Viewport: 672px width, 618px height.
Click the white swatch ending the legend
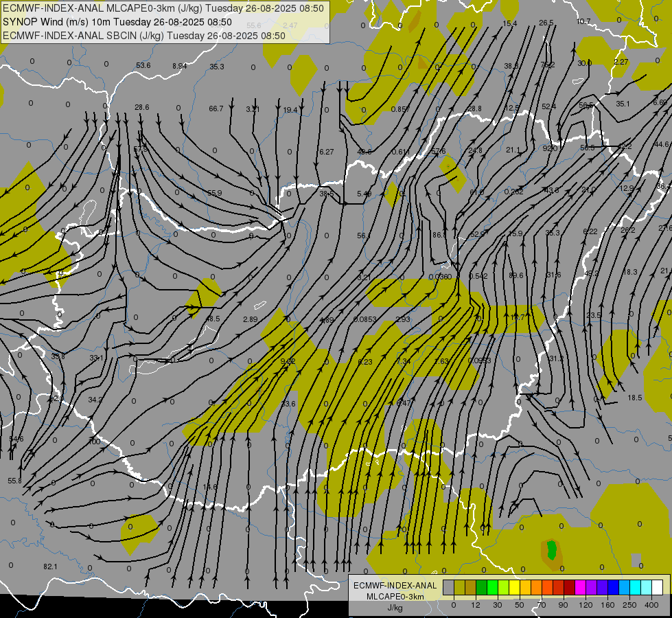click(658, 587)
